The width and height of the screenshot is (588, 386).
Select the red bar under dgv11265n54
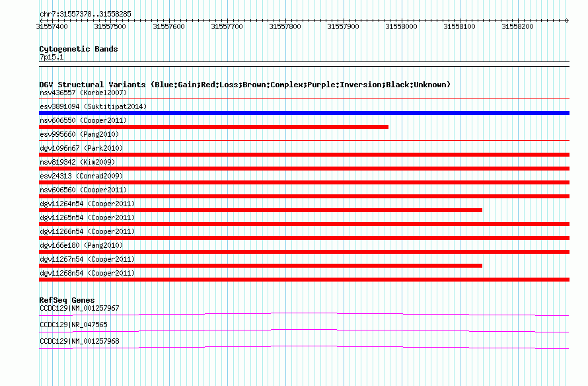coord(304,224)
